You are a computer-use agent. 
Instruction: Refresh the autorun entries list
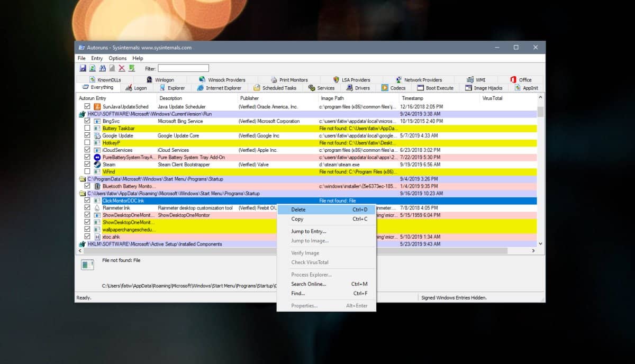[x=92, y=68]
